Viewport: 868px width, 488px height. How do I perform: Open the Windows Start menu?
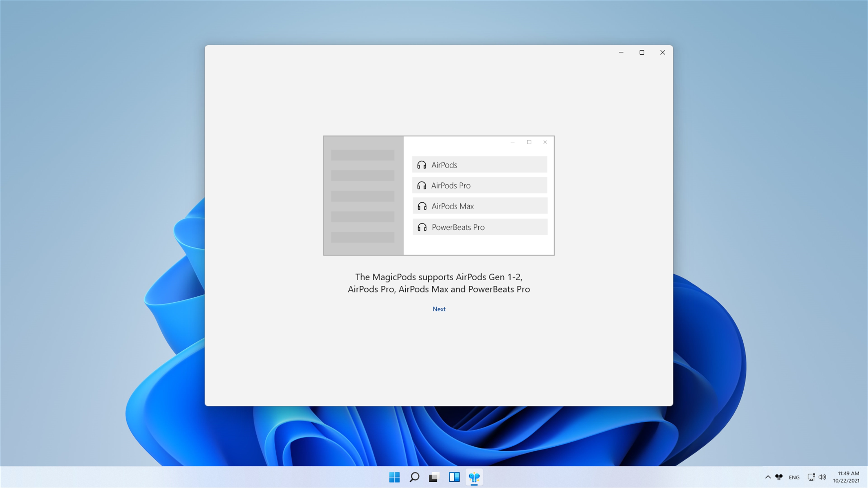394,477
